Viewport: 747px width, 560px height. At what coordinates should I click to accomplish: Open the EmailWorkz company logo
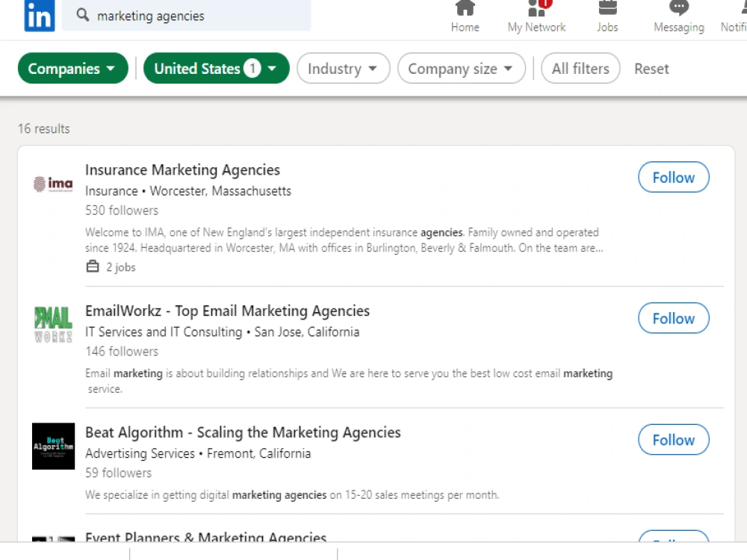coord(53,324)
